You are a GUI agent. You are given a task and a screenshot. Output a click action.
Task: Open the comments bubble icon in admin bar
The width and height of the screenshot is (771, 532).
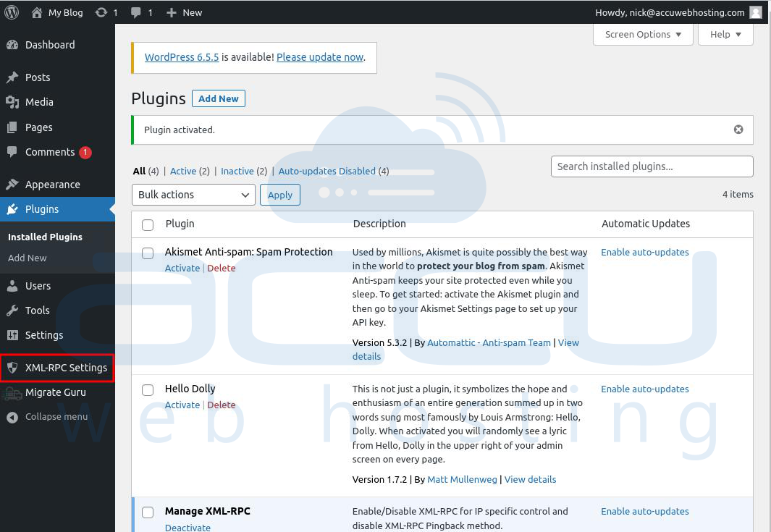pos(135,13)
